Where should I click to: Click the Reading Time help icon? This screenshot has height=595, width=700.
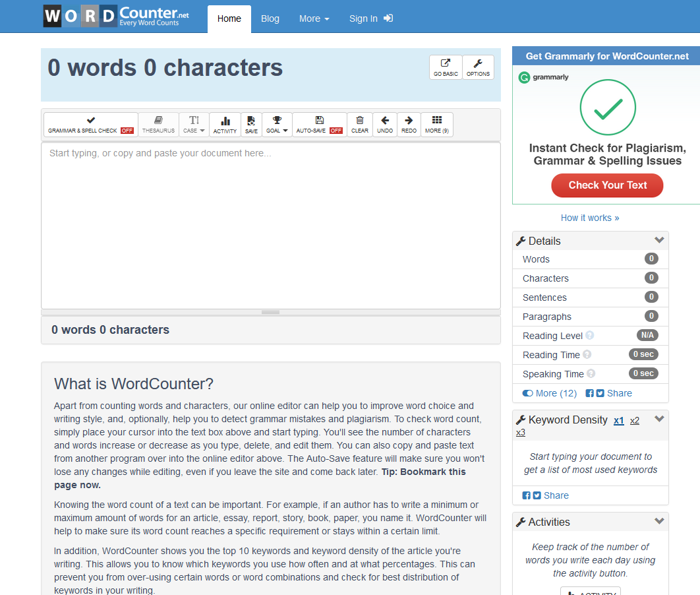coord(587,354)
